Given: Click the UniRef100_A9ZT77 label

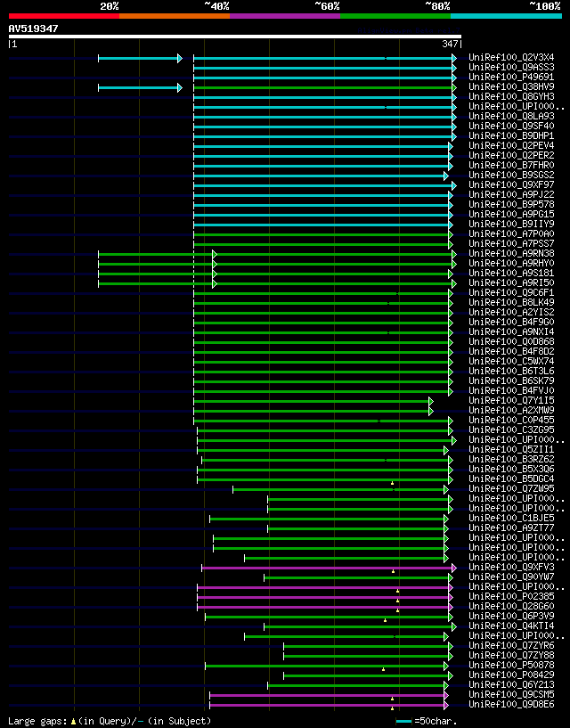Looking at the screenshot, I should pos(511,528).
